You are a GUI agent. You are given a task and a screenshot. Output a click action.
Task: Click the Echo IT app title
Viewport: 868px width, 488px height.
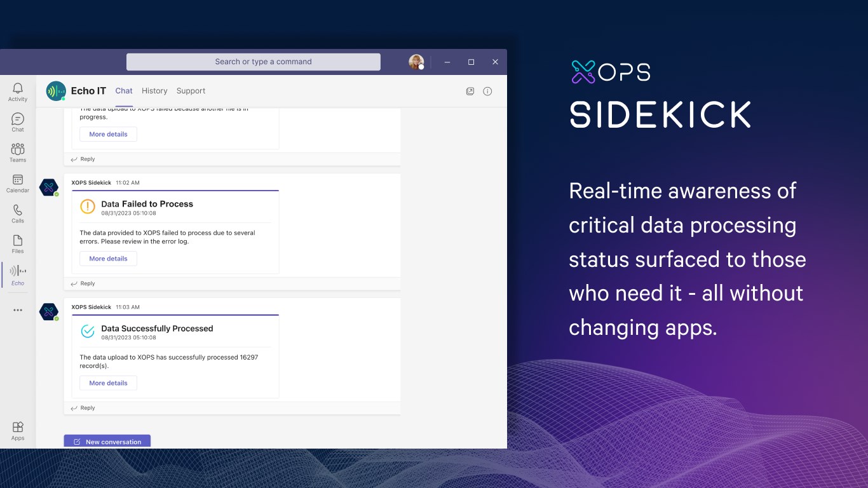[88, 91]
